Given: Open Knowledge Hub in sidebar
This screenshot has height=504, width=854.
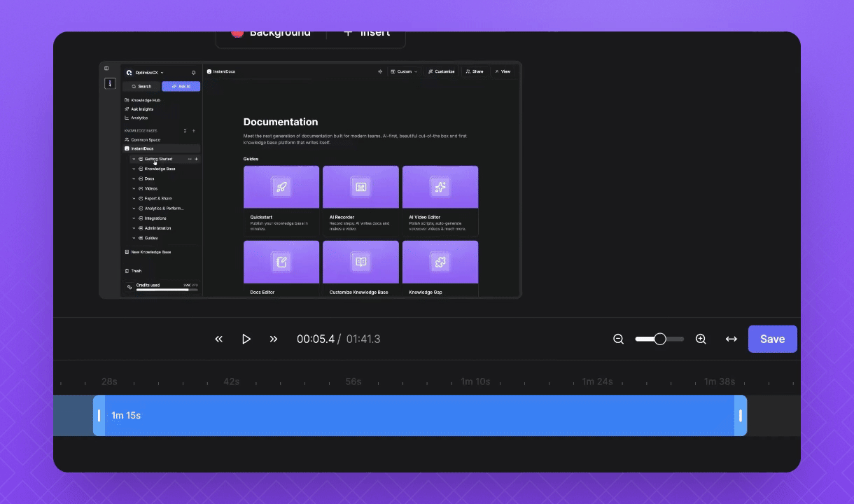Looking at the screenshot, I should pyautogui.click(x=142, y=100).
